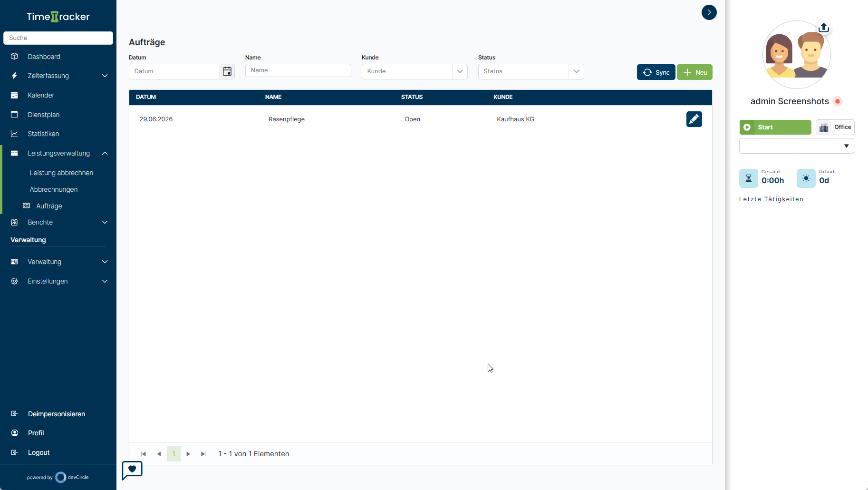The image size is (868, 490).
Task: Create a new order with Neu
Action: coord(694,72)
